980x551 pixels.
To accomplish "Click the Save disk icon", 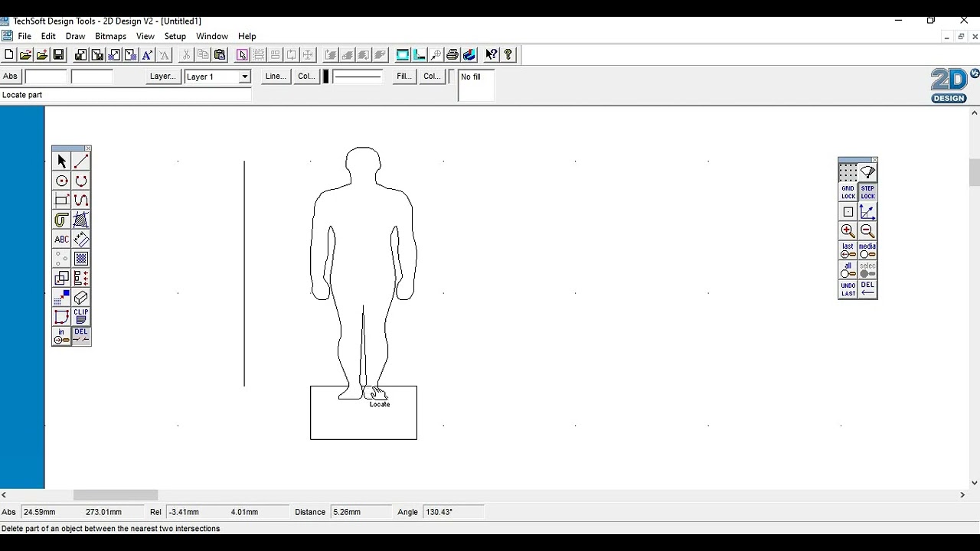I will click(58, 54).
